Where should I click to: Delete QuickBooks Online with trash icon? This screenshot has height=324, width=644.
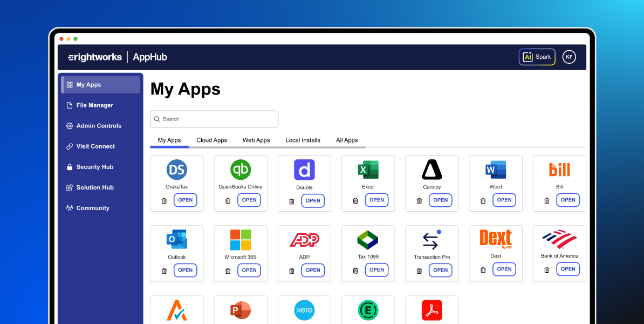[x=228, y=201]
